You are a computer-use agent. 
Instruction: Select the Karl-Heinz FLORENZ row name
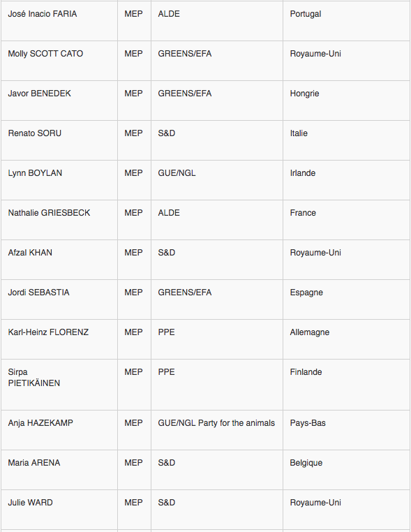(48, 332)
